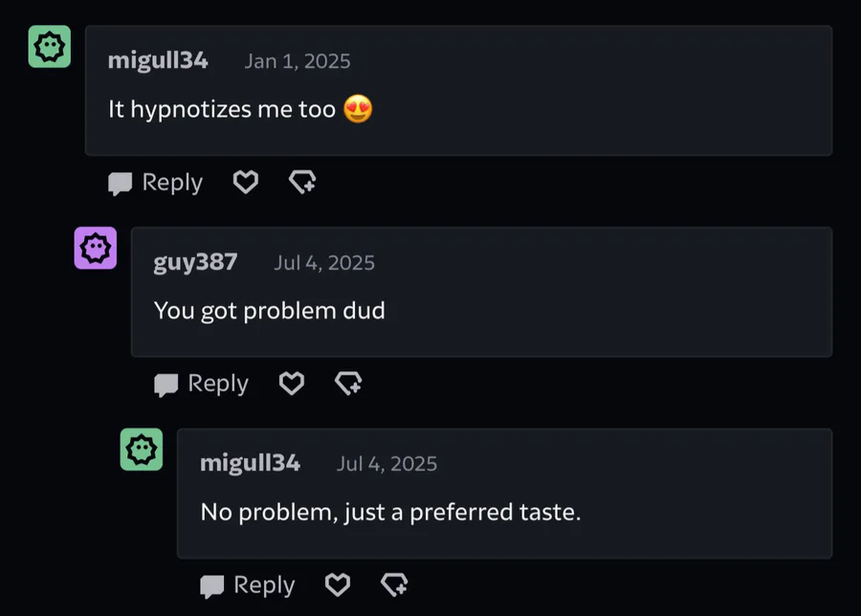
Task: Give a badge to guy387's comment
Action: (x=348, y=384)
